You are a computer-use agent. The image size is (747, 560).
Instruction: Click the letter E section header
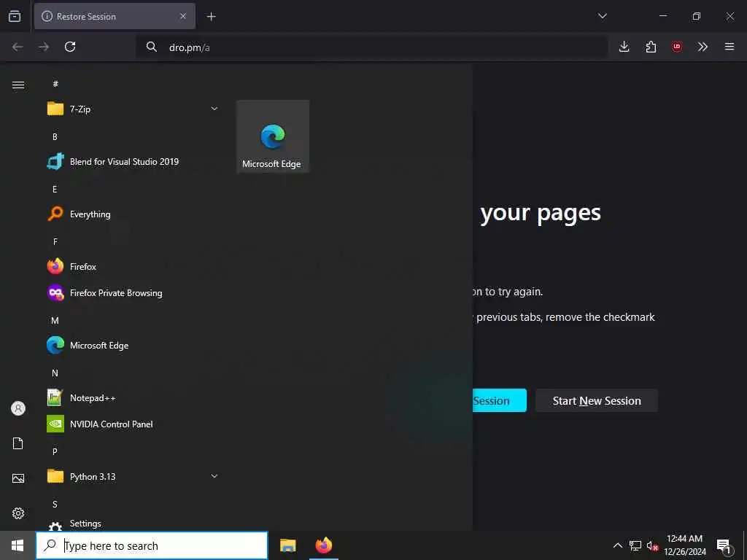(x=55, y=189)
